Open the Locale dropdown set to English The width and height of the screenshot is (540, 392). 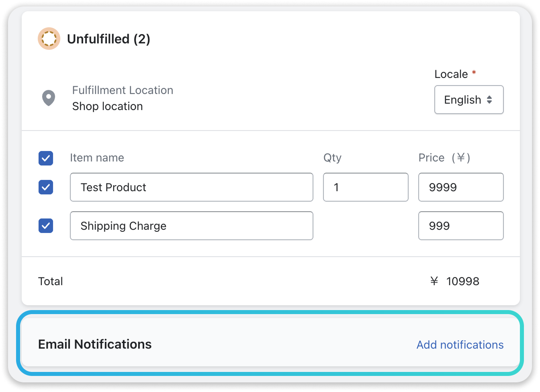coord(468,100)
